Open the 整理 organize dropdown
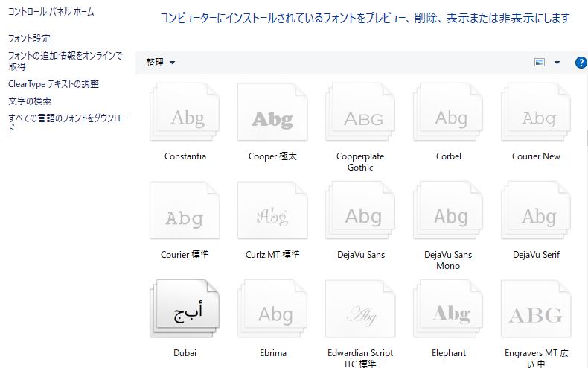 click(x=160, y=63)
